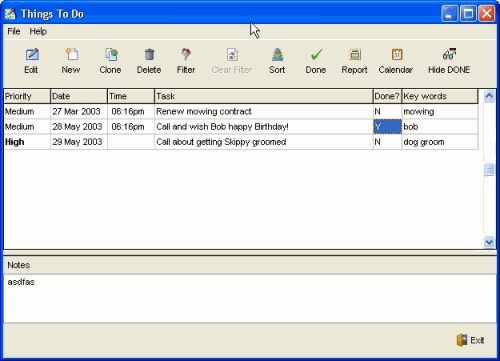500x361 pixels.
Task: Click inside the Notes text area
Action: [250, 298]
